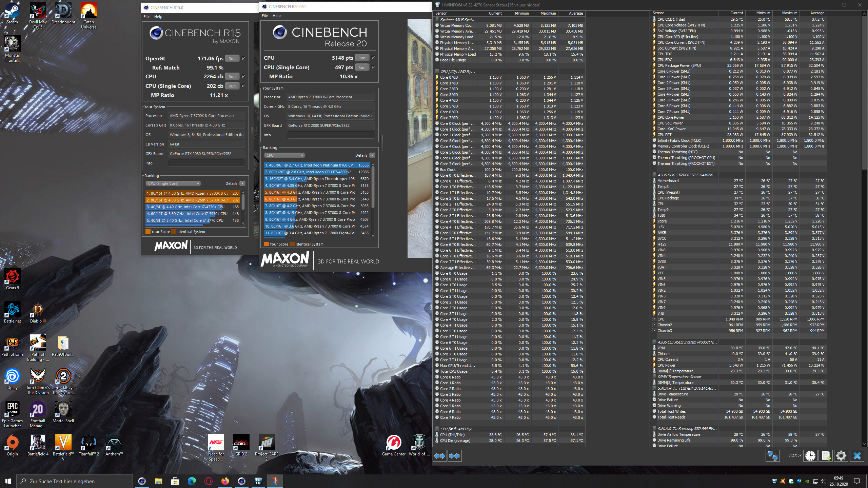
Task: Shrink columns using the arrows-together icon
Action: [455, 455]
